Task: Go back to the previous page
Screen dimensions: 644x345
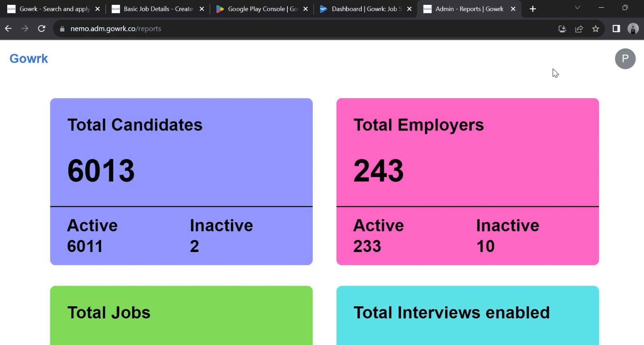Action: pyautogui.click(x=8, y=29)
